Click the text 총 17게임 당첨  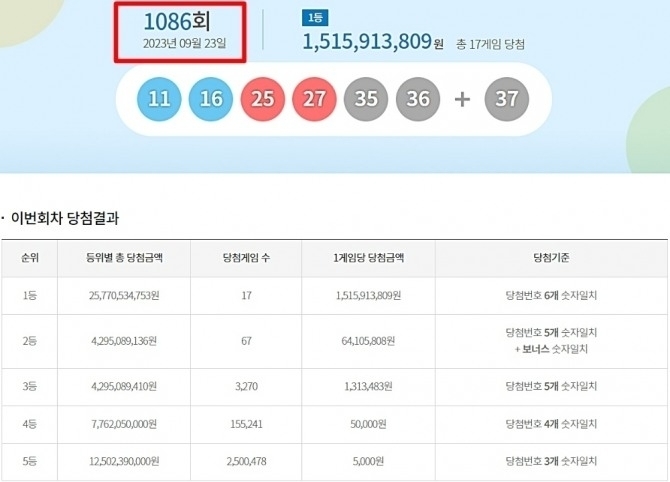(490, 44)
